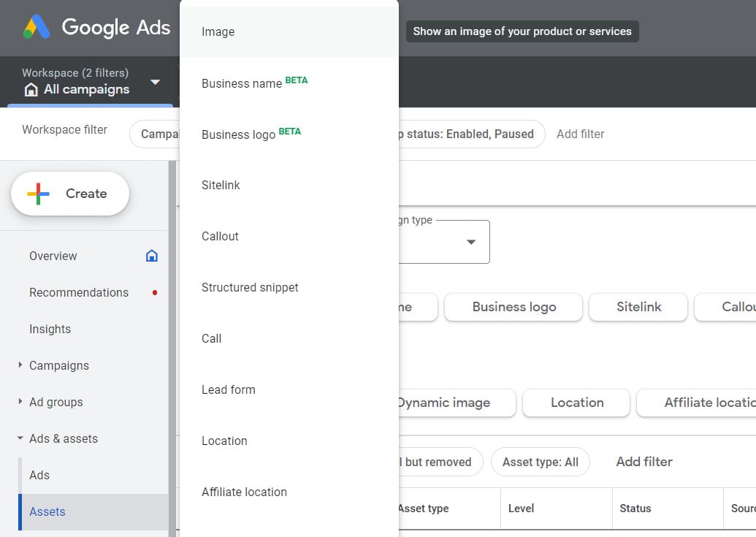Click the Status column header
The height and width of the screenshot is (537, 756).
[x=635, y=509]
